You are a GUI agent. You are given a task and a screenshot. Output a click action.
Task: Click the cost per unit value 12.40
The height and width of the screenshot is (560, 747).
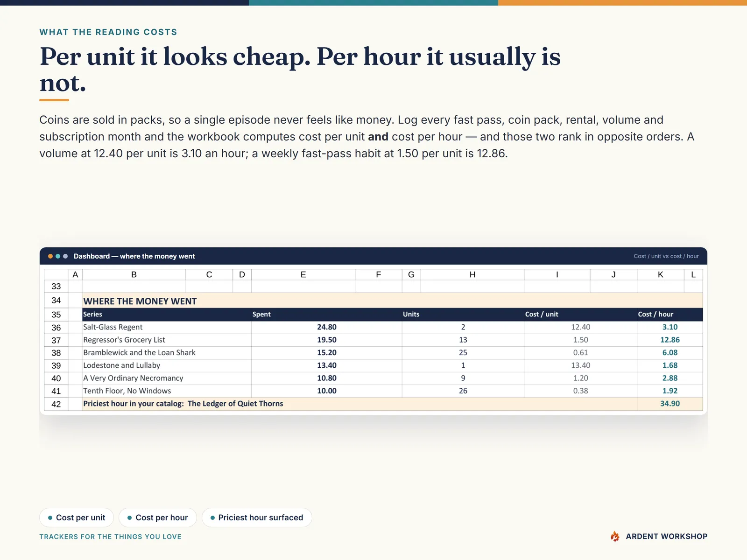pos(581,327)
